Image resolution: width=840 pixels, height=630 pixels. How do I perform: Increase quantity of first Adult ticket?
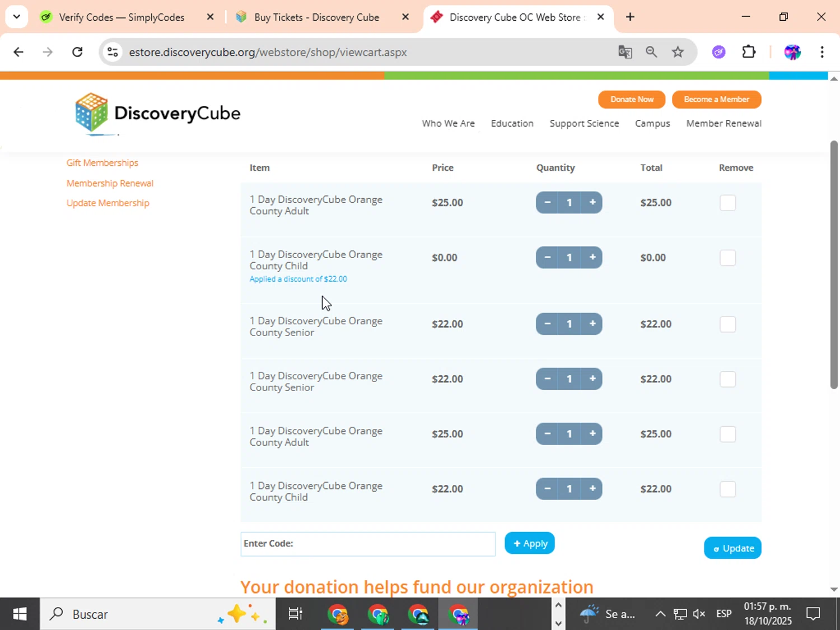point(592,203)
